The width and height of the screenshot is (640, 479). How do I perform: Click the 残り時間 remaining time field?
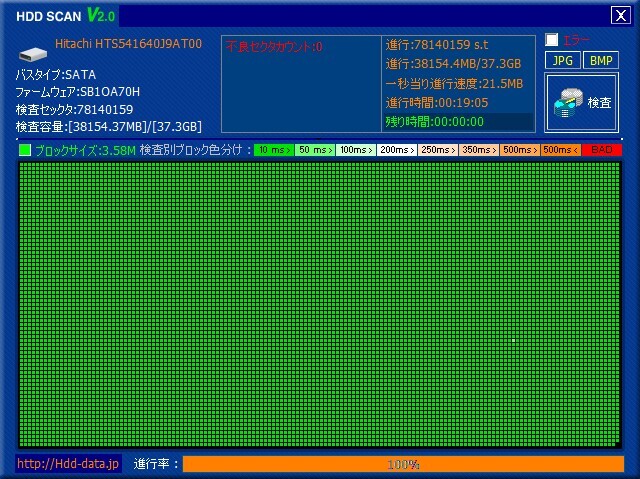click(458, 122)
